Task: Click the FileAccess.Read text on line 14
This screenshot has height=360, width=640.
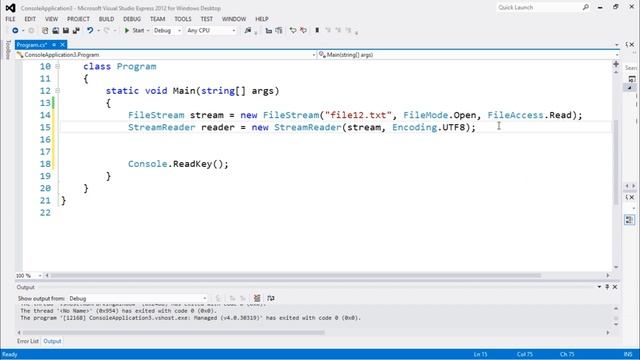Action: pos(531,115)
